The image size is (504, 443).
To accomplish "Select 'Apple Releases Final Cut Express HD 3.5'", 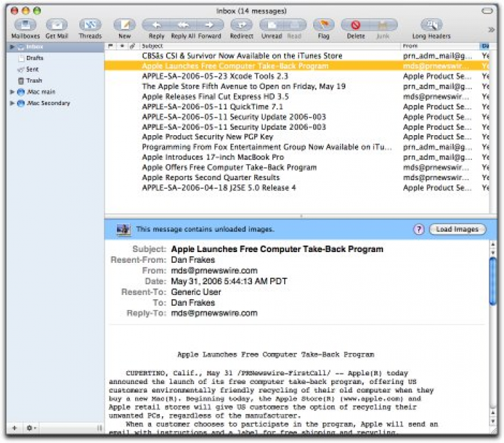I will click(x=296, y=96).
